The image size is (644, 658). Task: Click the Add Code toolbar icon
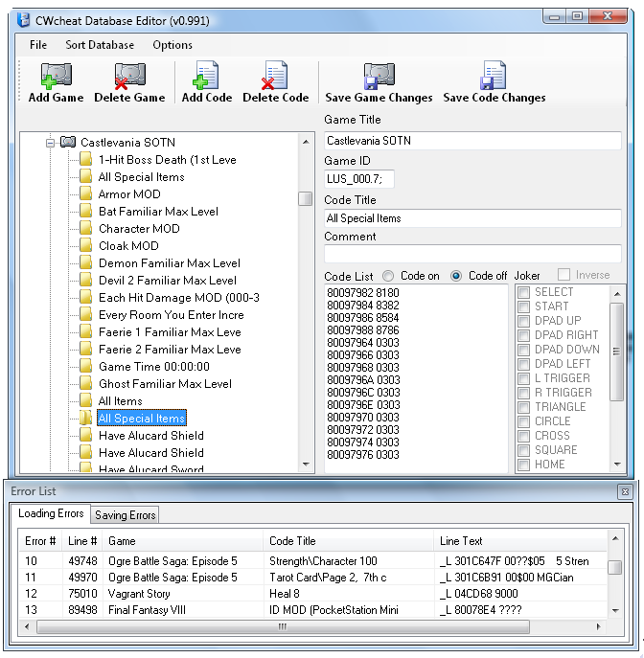(x=206, y=75)
